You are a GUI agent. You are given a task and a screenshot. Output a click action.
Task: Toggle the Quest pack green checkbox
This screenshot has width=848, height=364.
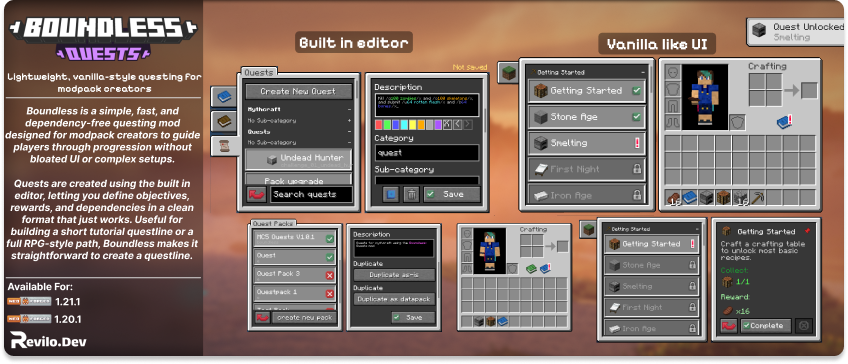point(330,257)
